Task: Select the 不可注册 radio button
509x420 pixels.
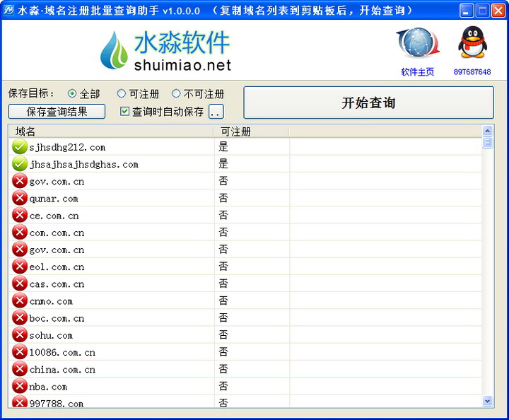Action: (x=176, y=94)
